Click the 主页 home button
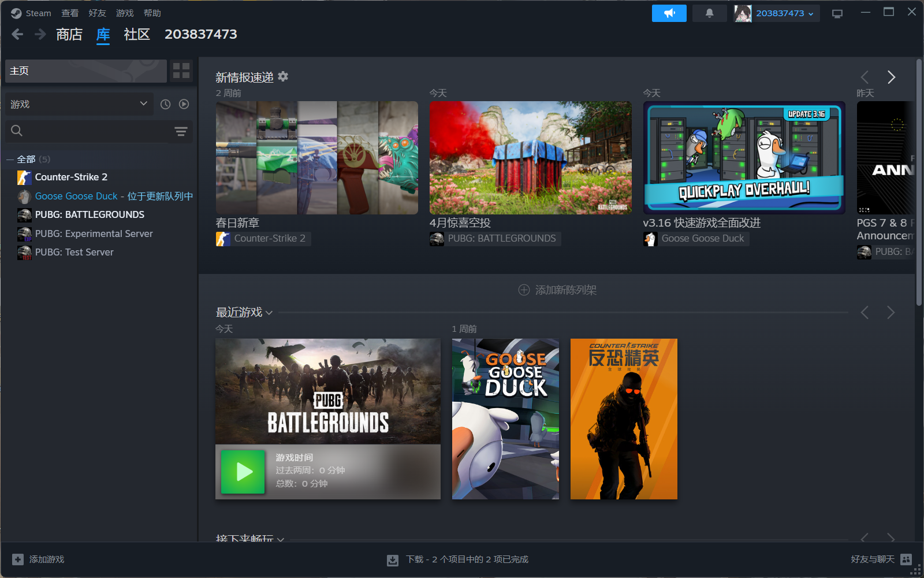This screenshot has width=924, height=578. pyautogui.click(x=86, y=71)
